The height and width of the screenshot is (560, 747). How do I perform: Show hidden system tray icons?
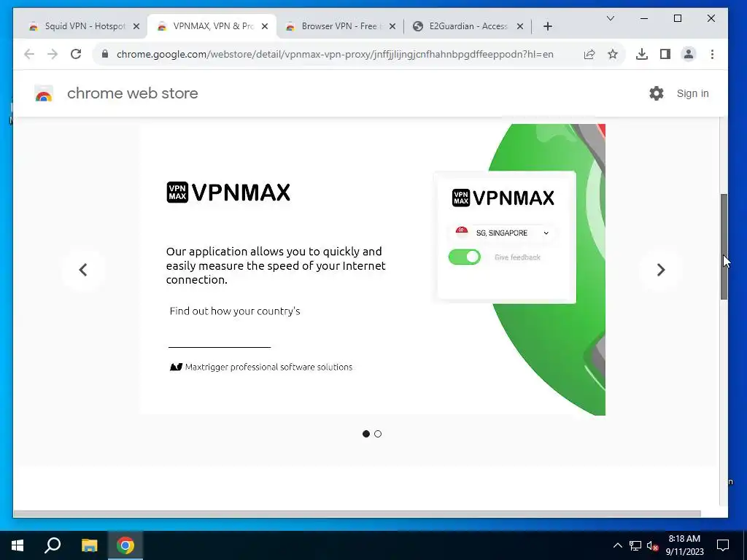tap(617, 545)
